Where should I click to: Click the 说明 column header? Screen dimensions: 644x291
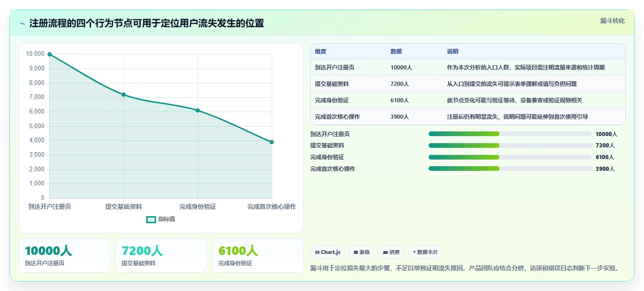452,52
